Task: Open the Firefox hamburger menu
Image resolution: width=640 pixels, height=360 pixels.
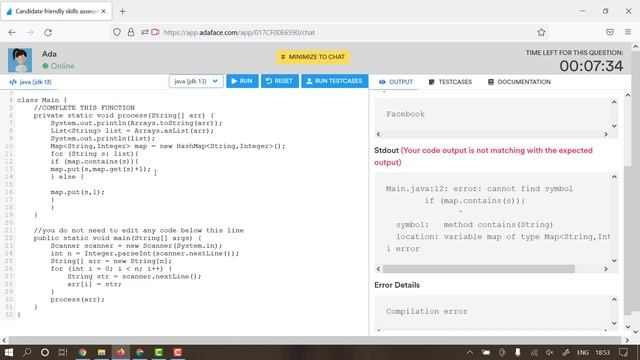Action: [628, 32]
